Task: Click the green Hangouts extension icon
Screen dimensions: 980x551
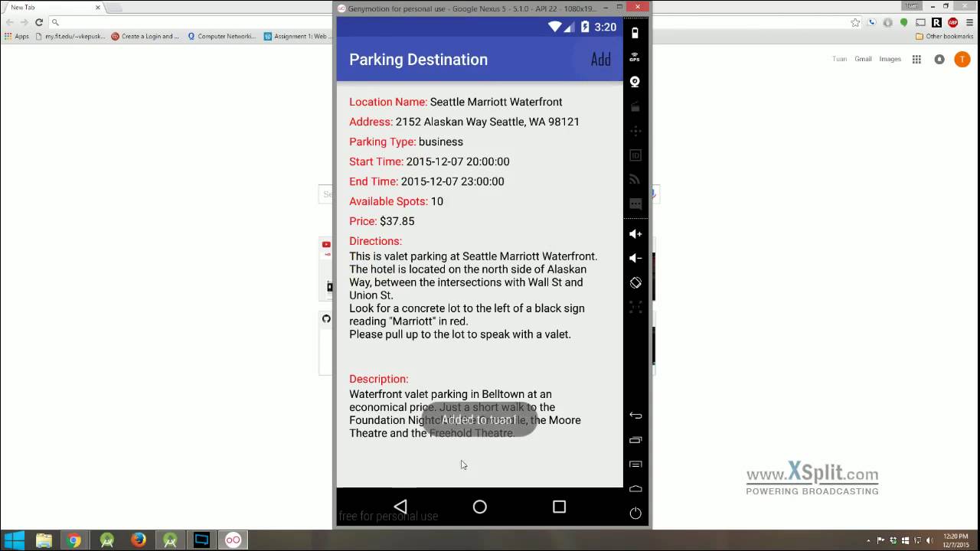Action: pos(904,22)
